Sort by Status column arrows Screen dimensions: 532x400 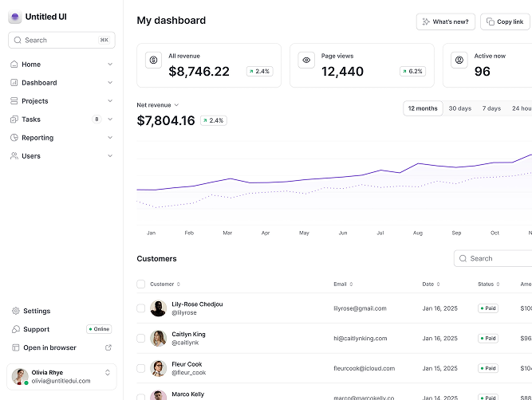coord(498,284)
